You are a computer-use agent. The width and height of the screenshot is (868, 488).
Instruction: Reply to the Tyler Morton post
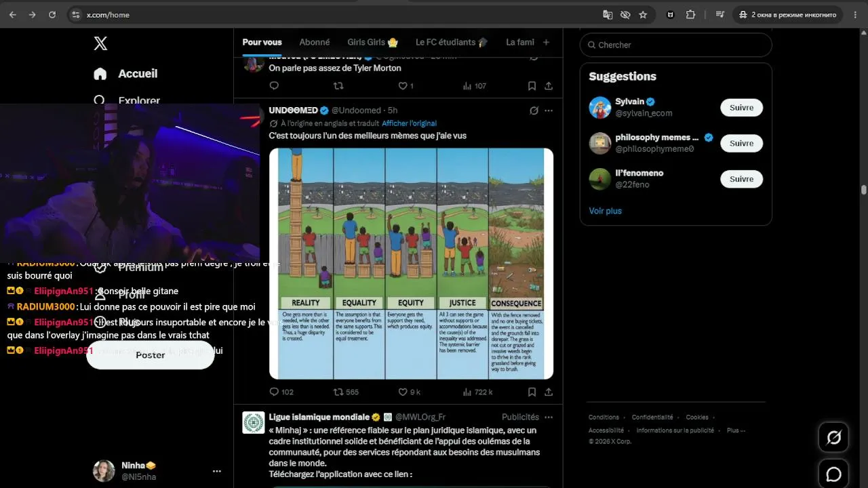[274, 86]
